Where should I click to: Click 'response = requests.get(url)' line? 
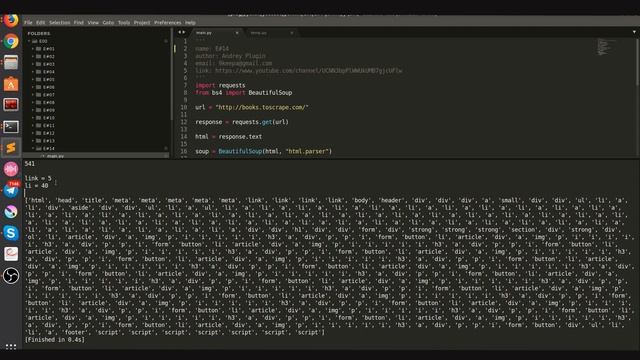[242, 122]
